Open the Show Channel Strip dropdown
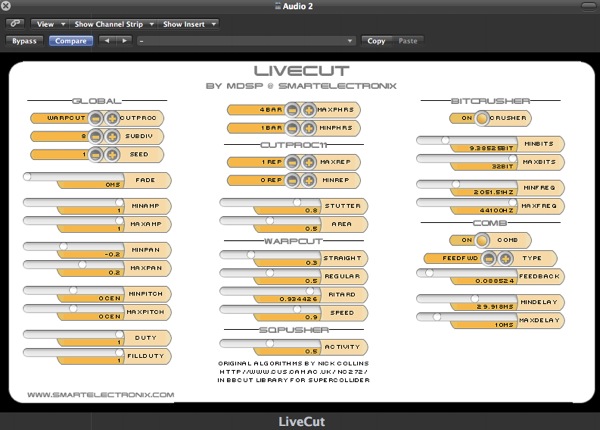600x430 pixels. click(x=114, y=24)
